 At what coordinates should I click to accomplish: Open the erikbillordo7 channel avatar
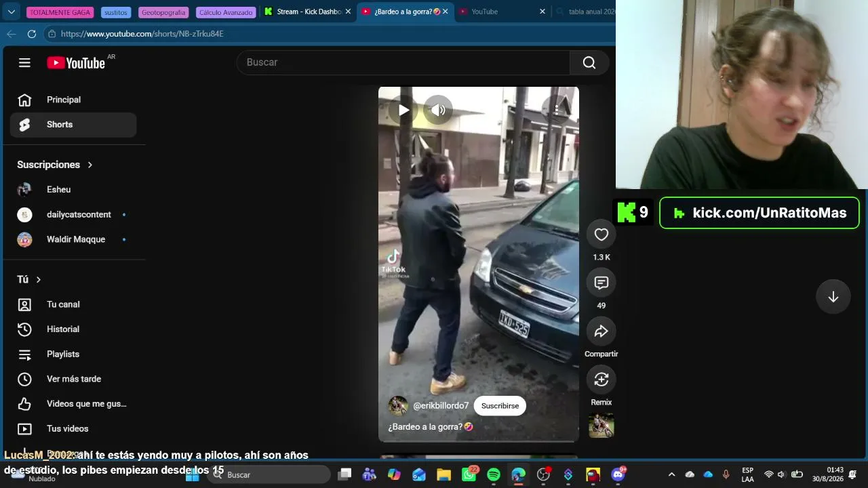click(398, 406)
